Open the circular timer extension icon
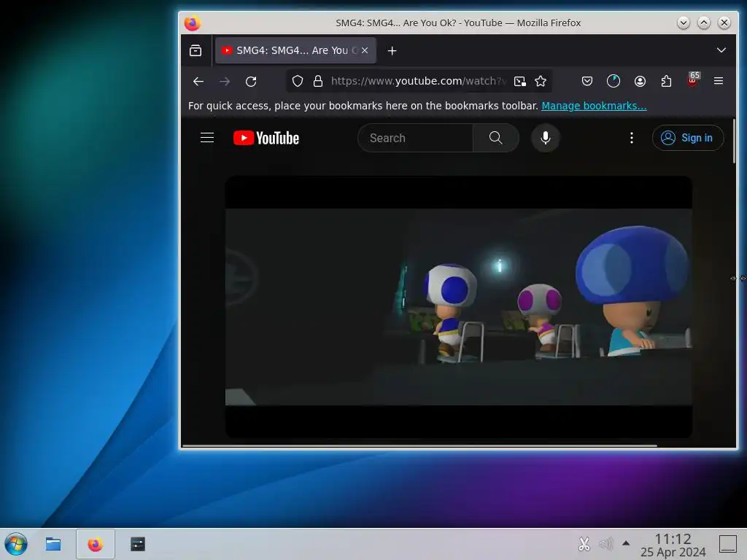The width and height of the screenshot is (747, 560). click(613, 82)
